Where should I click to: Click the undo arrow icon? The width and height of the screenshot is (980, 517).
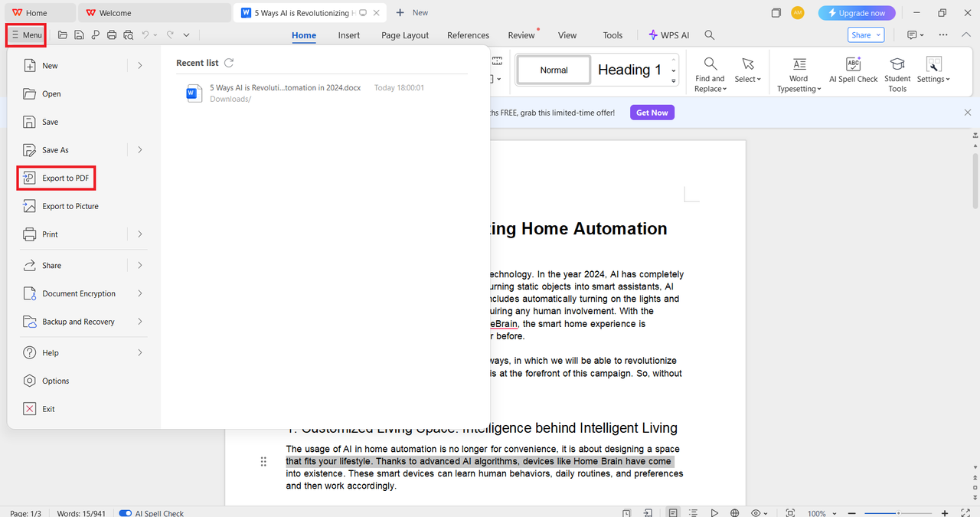click(145, 35)
